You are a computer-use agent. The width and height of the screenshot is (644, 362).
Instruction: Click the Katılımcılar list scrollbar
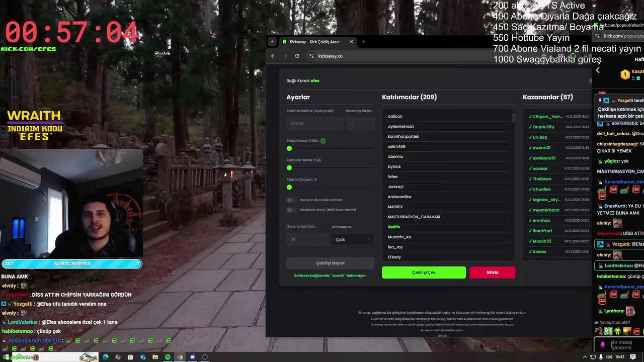tap(514, 118)
